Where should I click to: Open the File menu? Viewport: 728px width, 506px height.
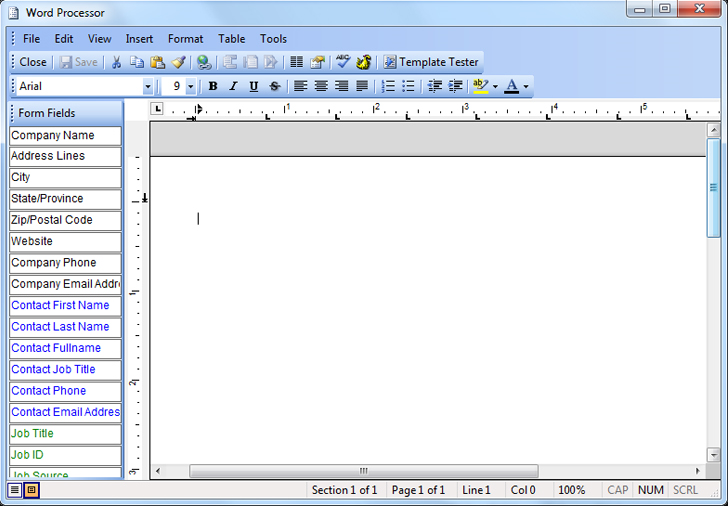coord(32,39)
